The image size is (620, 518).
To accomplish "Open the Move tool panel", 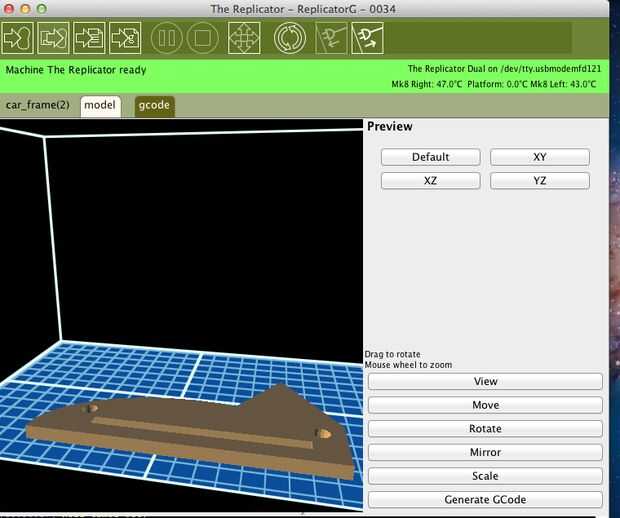I will (x=485, y=405).
